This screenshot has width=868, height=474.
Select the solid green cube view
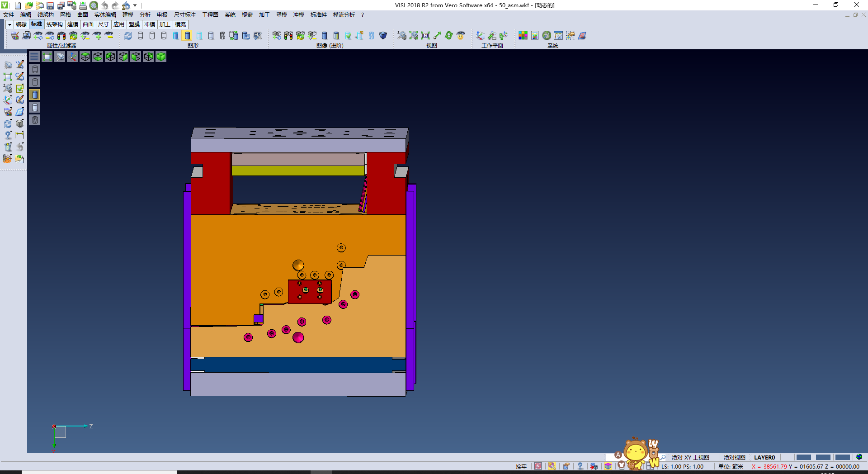161,57
